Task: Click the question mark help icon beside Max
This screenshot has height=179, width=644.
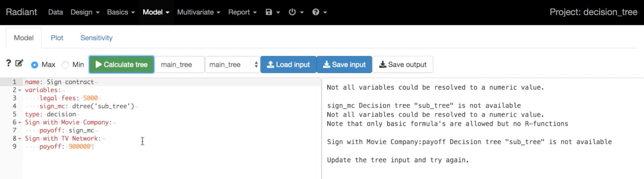Action: click(9, 63)
